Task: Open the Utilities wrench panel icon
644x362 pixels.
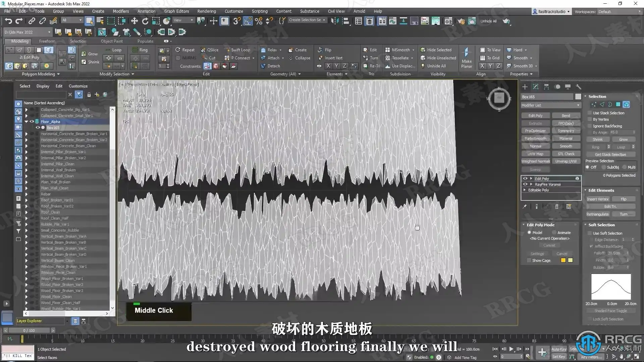Action: (x=578, y=87)
